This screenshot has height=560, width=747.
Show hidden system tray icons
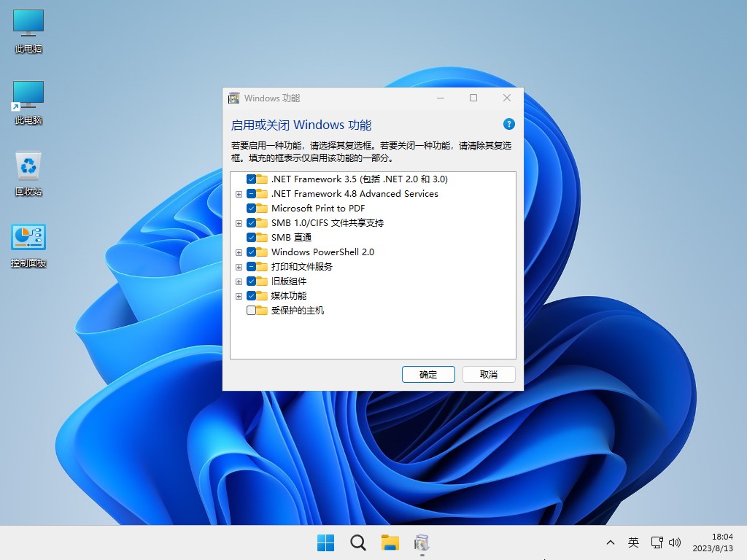[611, 542]
